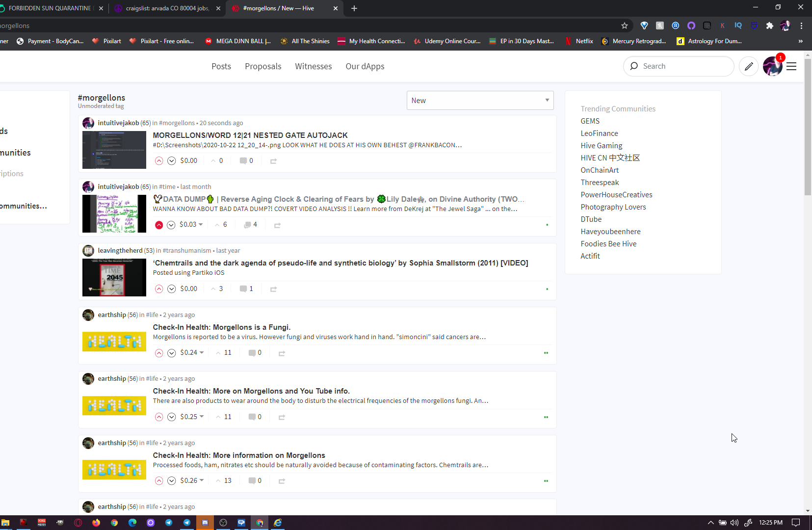
Task: Toggle upvote on DATA DUMP post
Action: point(159,225)
